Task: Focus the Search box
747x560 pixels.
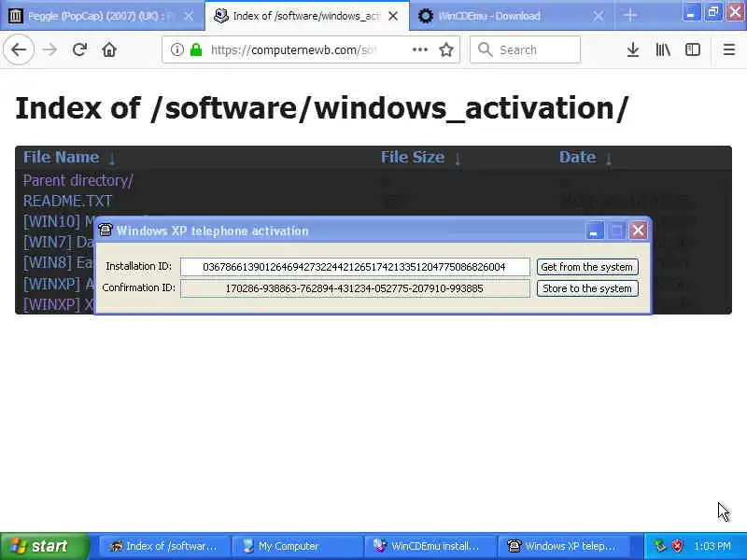Action: pyautogui.click(x=525, y=49)
